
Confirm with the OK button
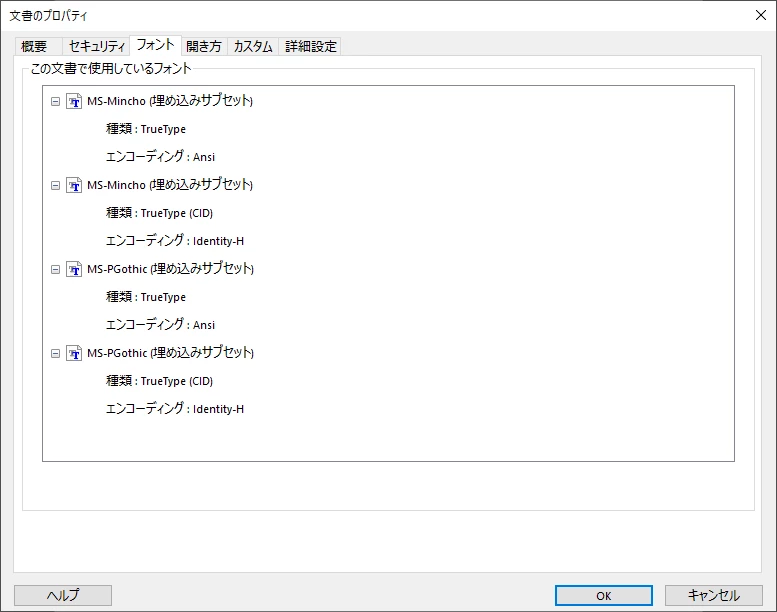tap(604, 595)
